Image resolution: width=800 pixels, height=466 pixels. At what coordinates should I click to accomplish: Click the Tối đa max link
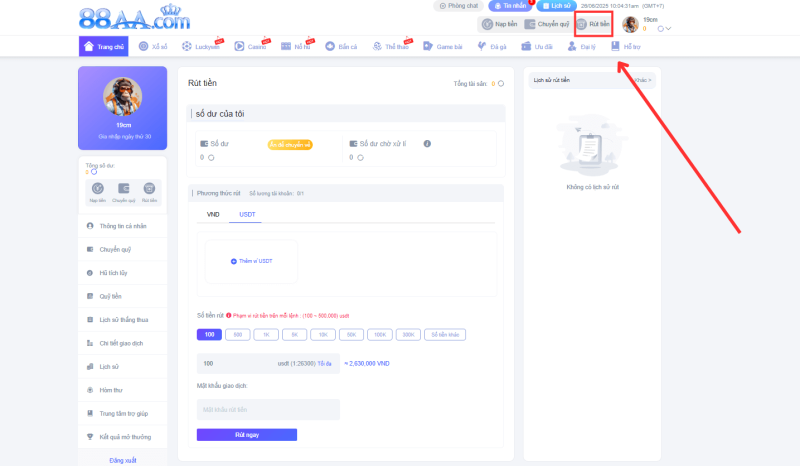[x=324, y=364]
